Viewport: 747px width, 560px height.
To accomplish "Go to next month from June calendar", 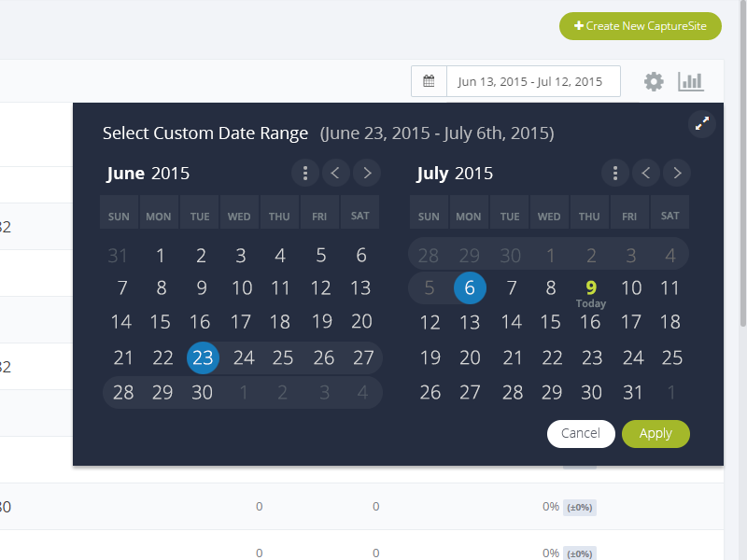I will click(x=367, y=173).
